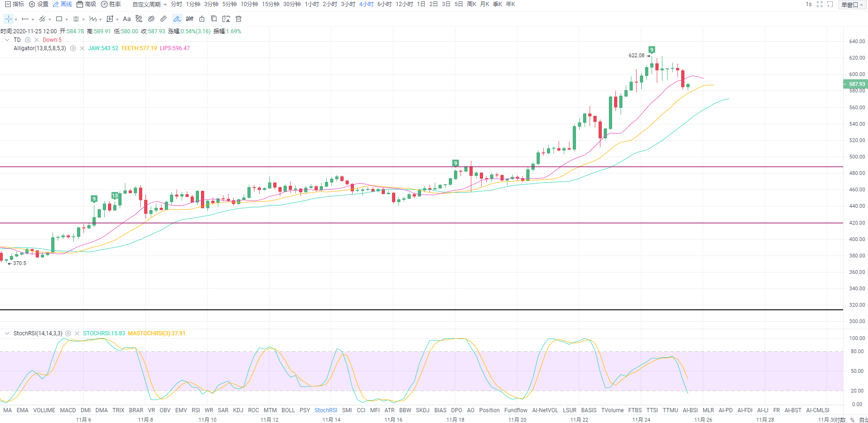Select the BOLL indicator tab
Screen dimensions: 868x423
(x=288, y=410)
